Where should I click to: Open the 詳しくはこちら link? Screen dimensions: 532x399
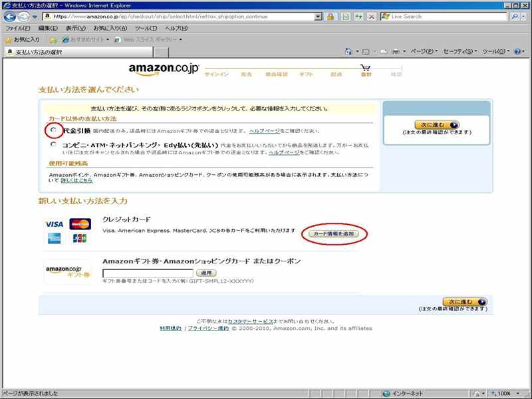pos(76,180)
